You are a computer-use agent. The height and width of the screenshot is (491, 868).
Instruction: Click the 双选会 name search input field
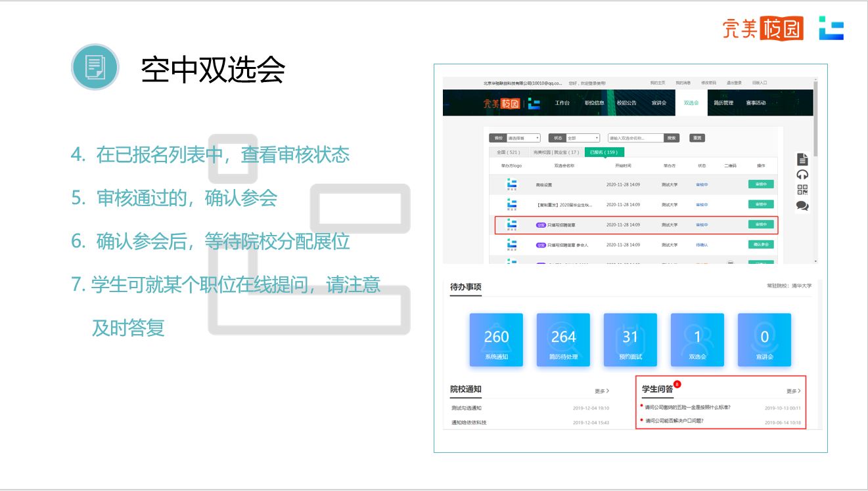tap(635, 138)
